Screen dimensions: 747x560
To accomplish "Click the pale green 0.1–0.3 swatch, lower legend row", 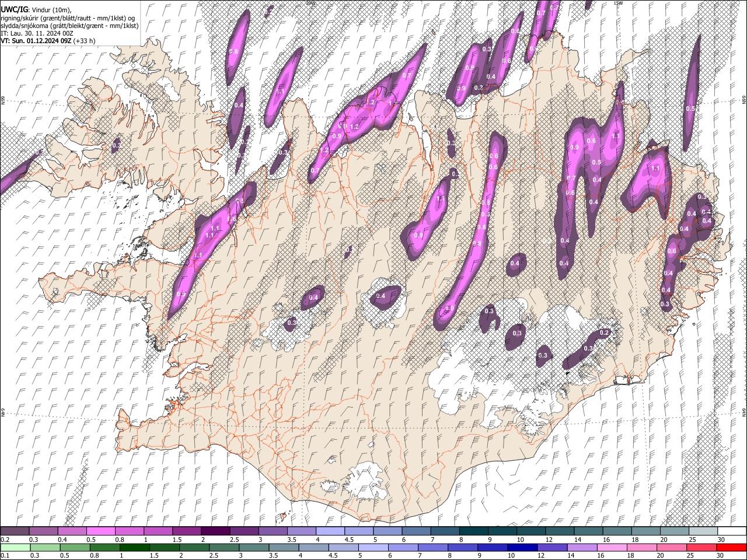I will click(15, 547).
